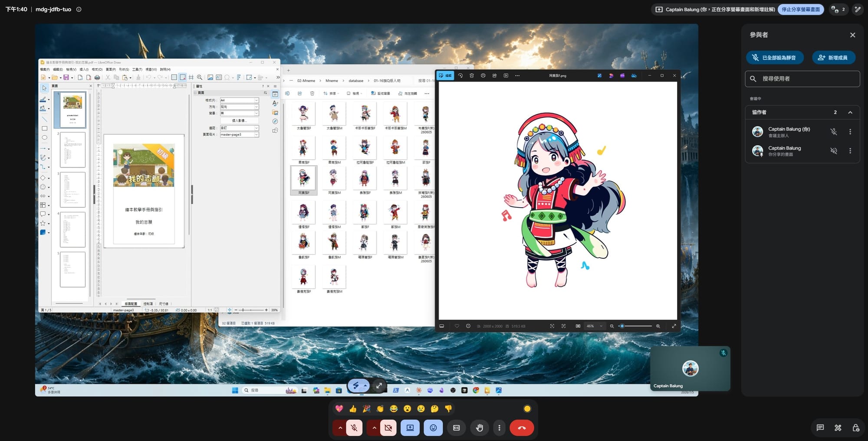
Task: Toggle Snap to Grid in the Draw toolbar
Action: [x=183, y=77]
